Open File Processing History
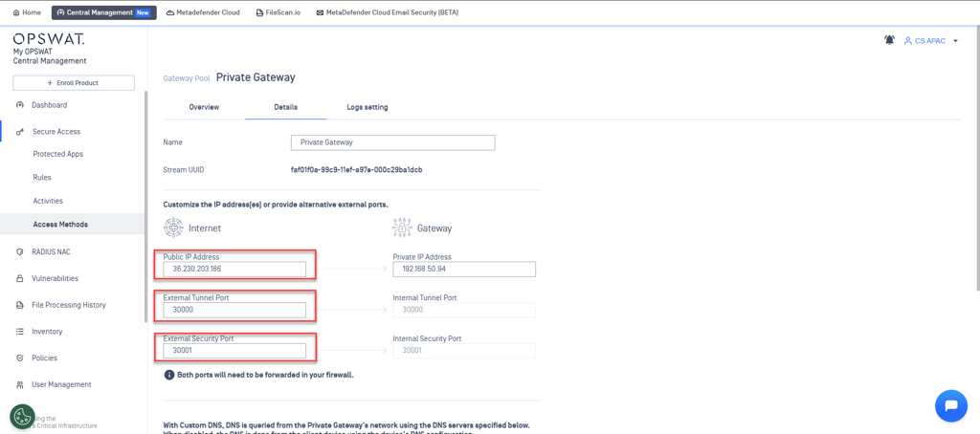Screen dimensions: 980x434 (69, 305)
